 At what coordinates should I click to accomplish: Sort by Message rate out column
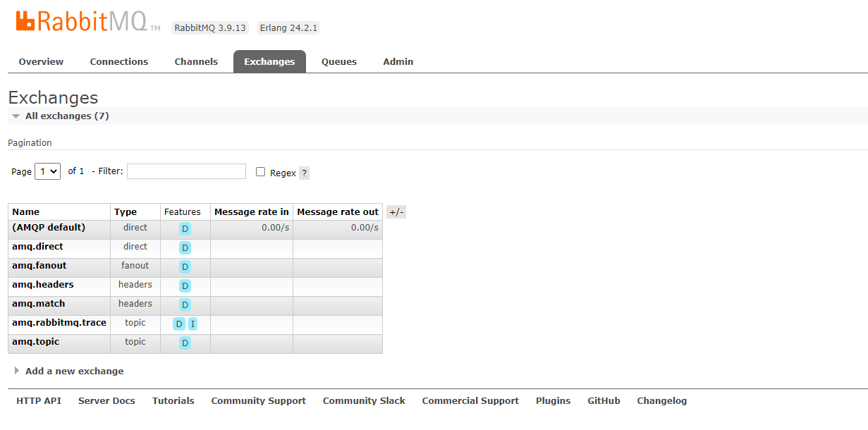(338, 211)
